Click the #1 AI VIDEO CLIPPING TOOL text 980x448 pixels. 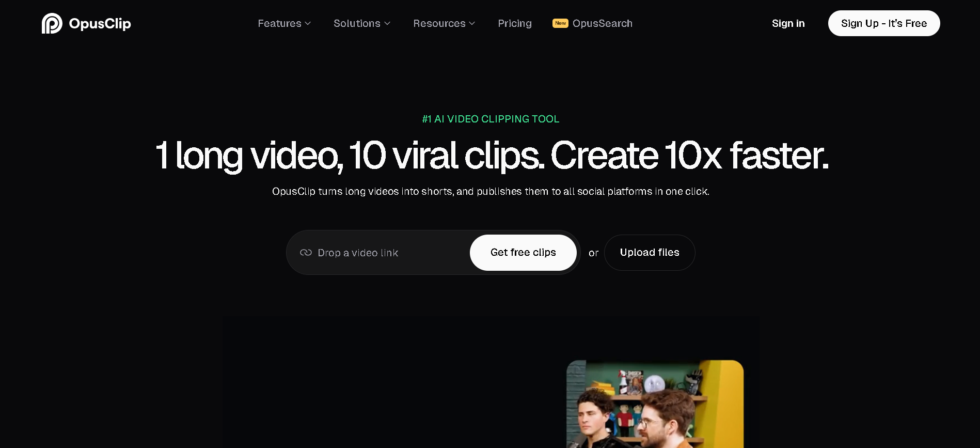pos(491,119)
